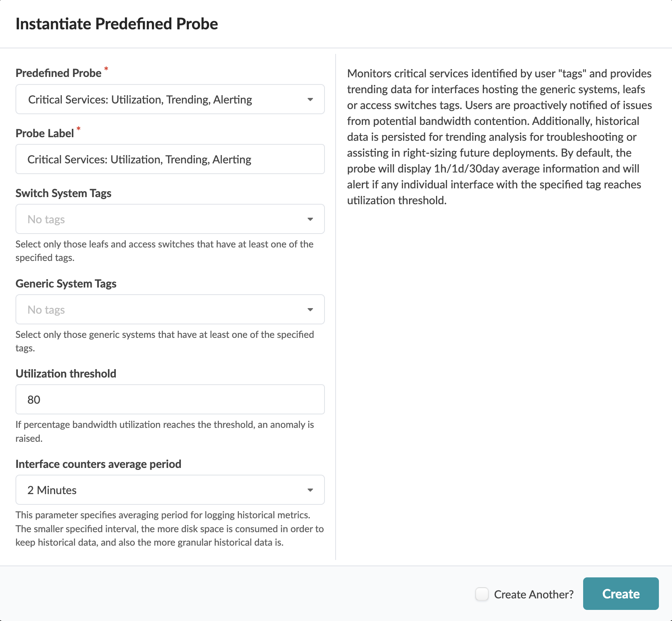Click the Generic System Tags heading
This screenshot has height=621, width=672.
66,284
